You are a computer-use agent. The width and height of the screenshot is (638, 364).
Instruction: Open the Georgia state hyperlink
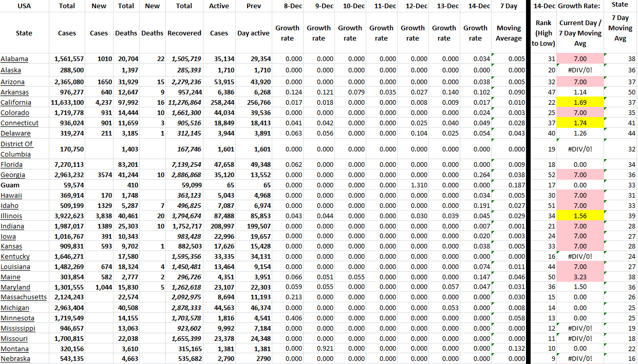[13, 175]
